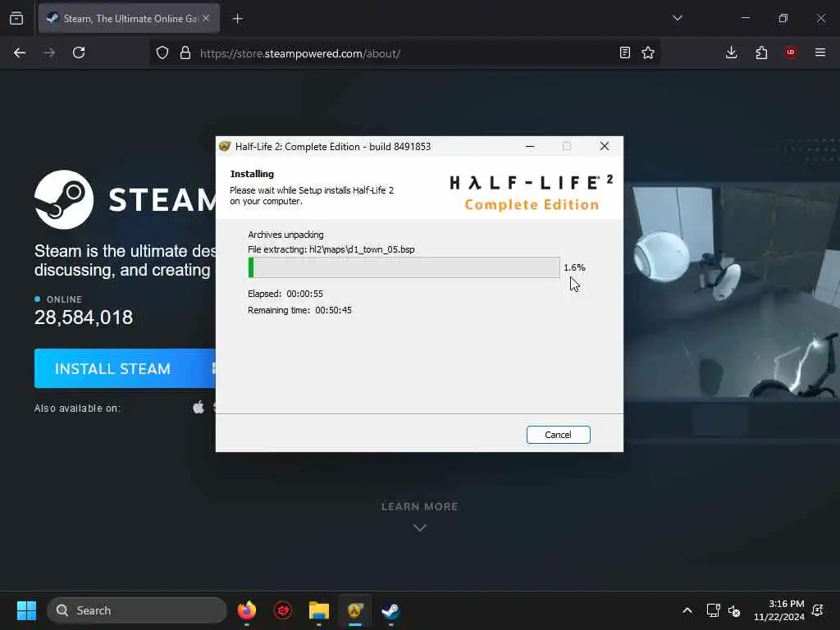The height and width of the screenshot is (630, 840).
Task: Open the tracking protection shield icon
Action: [x=162, y=52]
